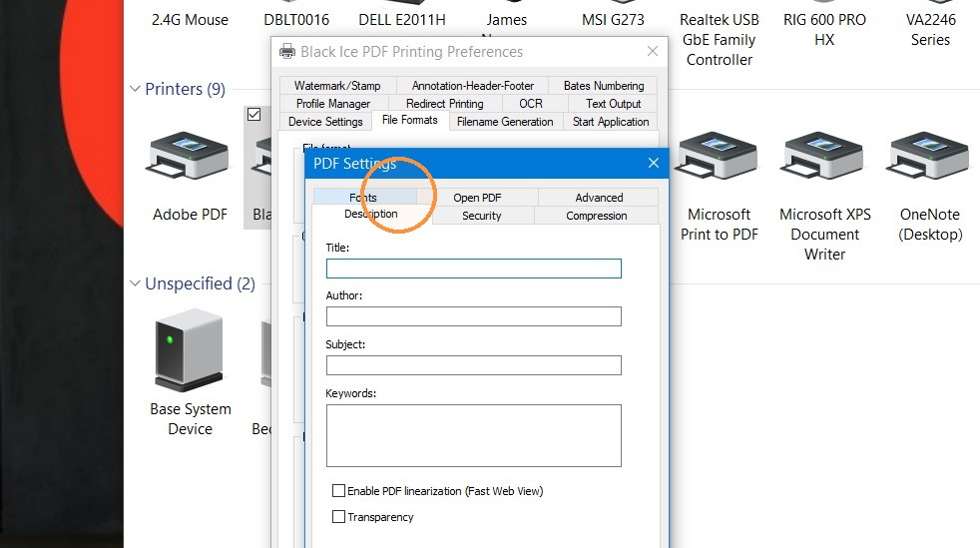Click into the Title input field
Screen dimensions: 980x548
(474, 269)
